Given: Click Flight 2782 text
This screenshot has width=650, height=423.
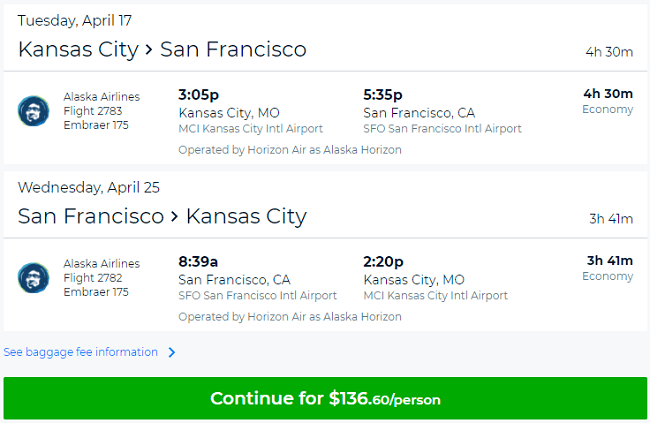Looking at the screenshot, I should 93,278.
